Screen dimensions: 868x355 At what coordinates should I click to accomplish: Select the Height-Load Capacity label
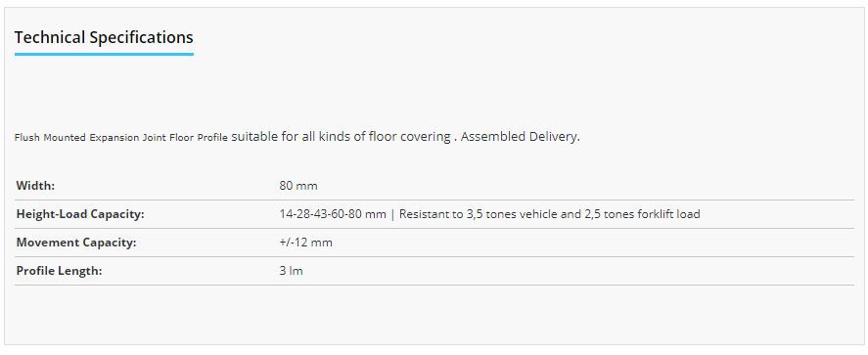pyautogui.click(x=80, y=214)
